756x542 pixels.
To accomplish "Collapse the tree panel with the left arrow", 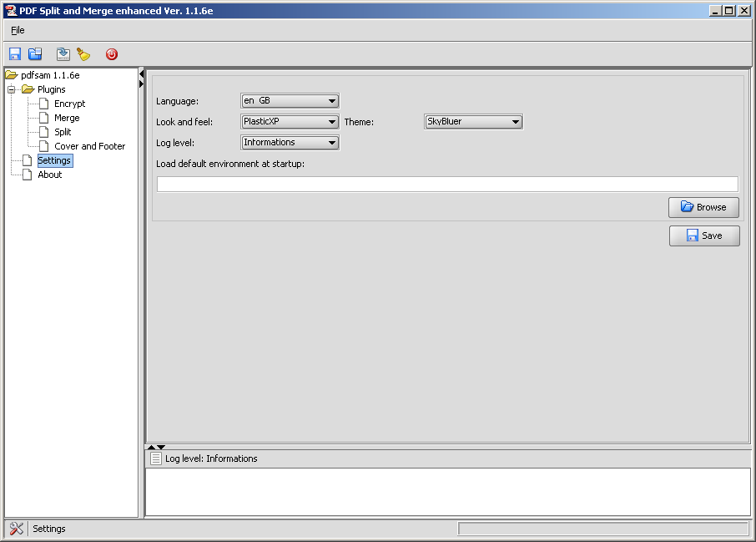I will click(141, 73).
